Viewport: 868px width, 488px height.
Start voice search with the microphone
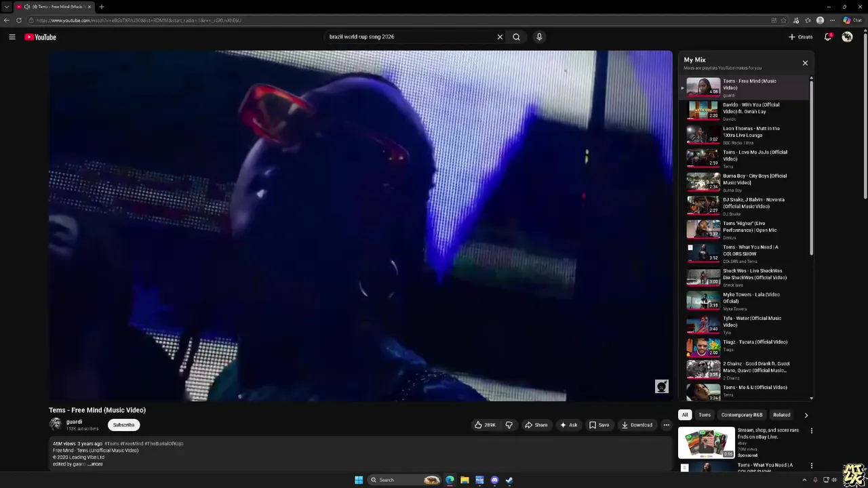[539, 37]
